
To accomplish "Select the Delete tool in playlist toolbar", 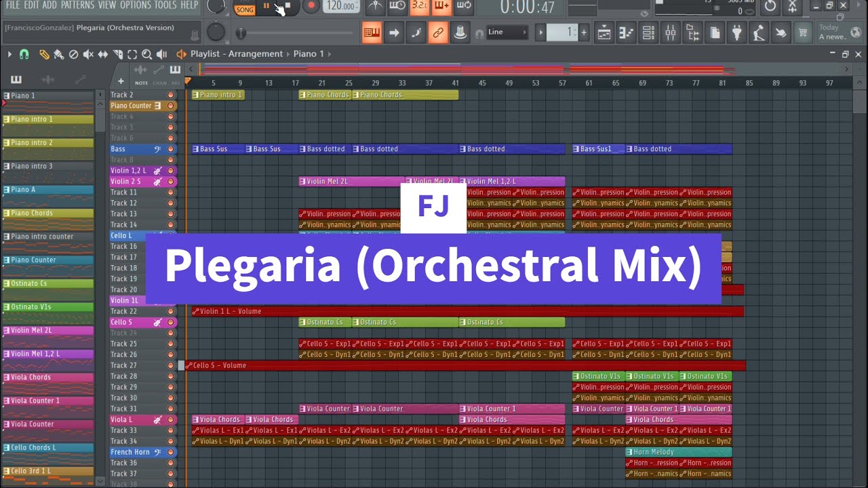I will tap(73, 54).
